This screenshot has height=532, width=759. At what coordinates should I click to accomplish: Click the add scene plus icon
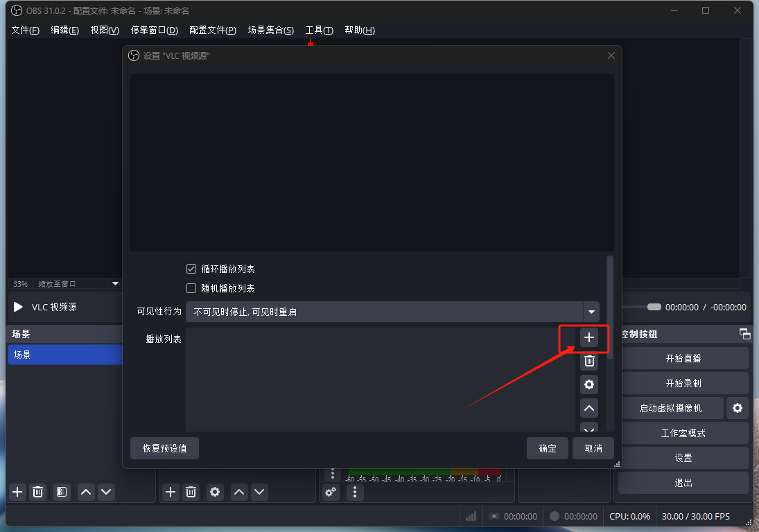[x=18, y=492]
